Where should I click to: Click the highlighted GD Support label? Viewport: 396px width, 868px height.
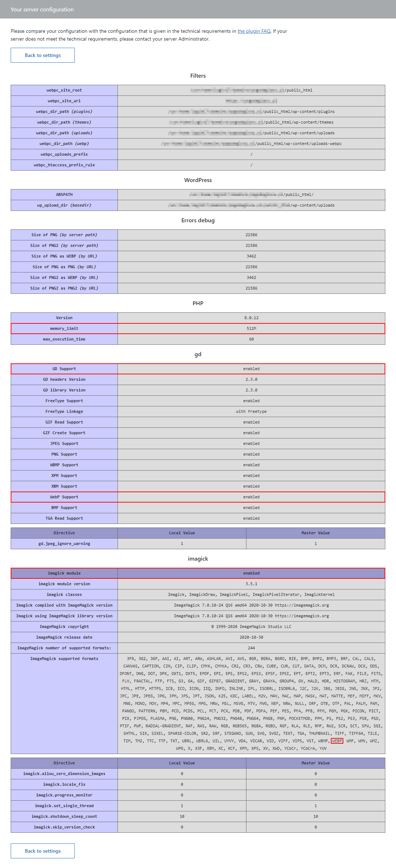[64, 369]
